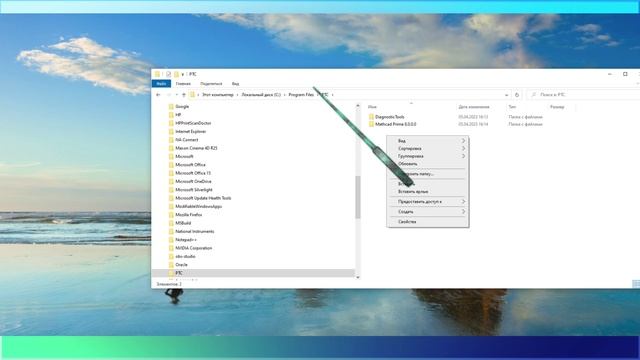Viewport: 640px width, 360px height.
Task: Click the DiagnosticTools folder icon
Action: [x=371, y=117]
